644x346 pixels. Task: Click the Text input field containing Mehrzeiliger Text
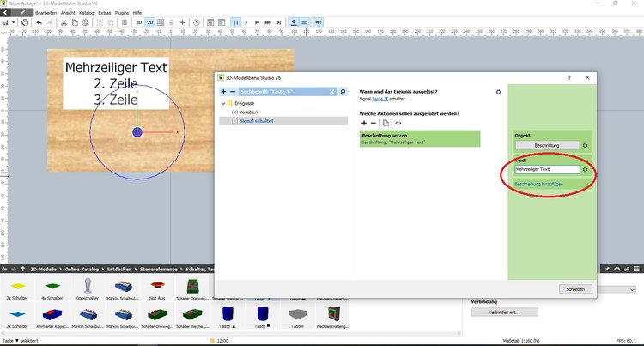[x=547, y=169]
